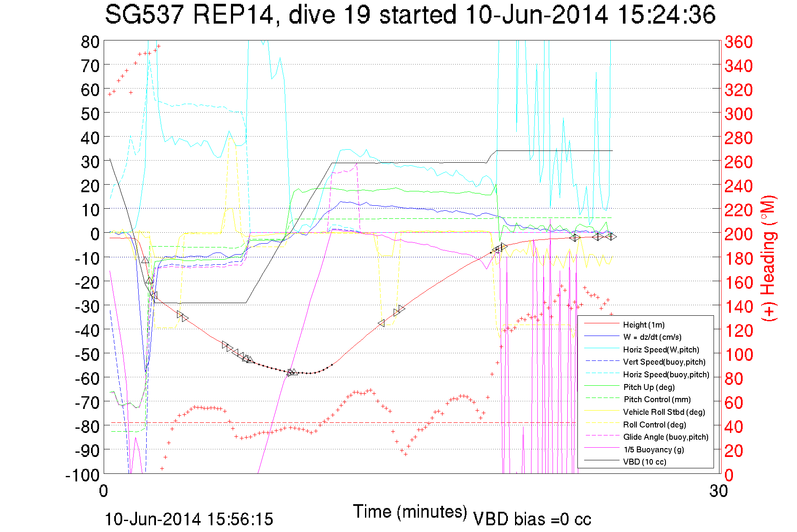
Task: Click the black line sample beside 'VBD (10 cc)'
Action: point(601,461)
